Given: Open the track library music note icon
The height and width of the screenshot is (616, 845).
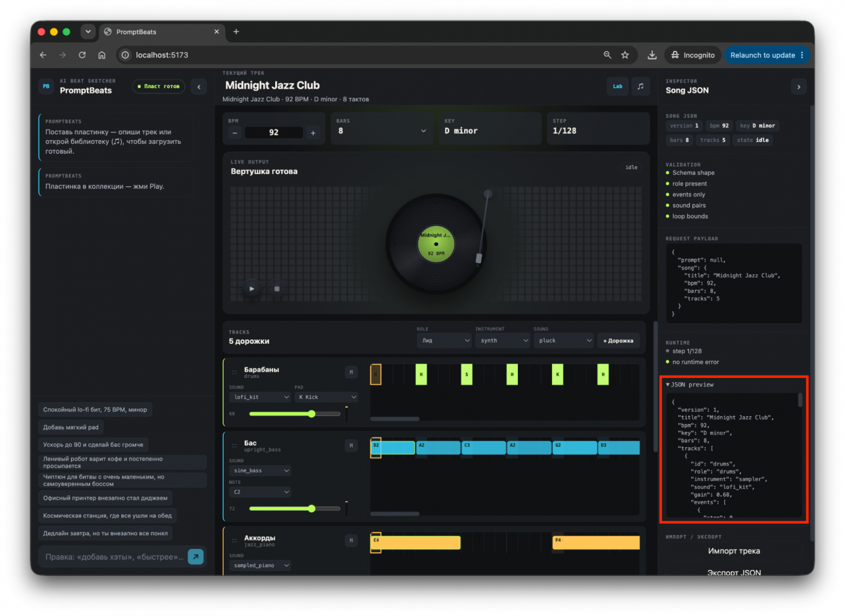Looking at the screenshot, I should click(640, 87).
